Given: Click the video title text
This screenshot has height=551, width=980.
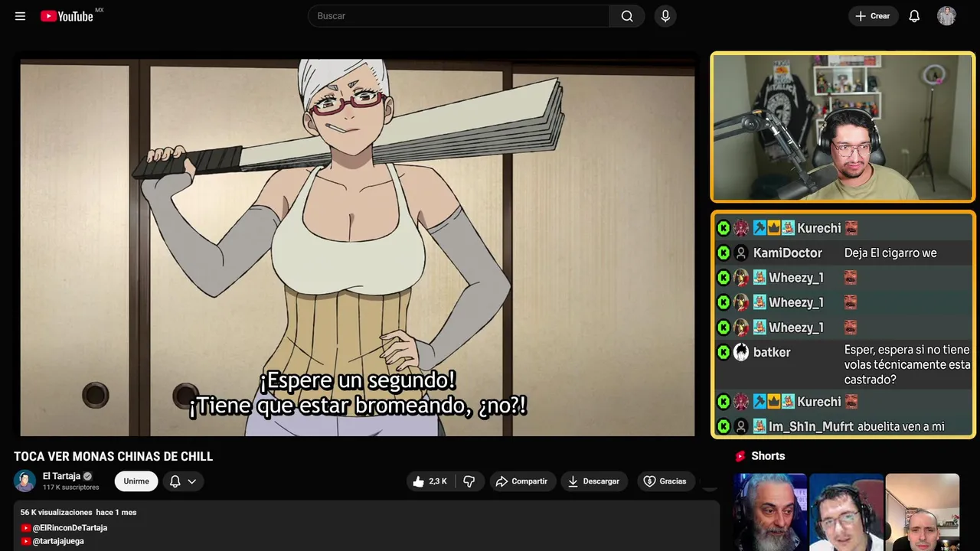Looking at the screenshot, I should (113, 456).
